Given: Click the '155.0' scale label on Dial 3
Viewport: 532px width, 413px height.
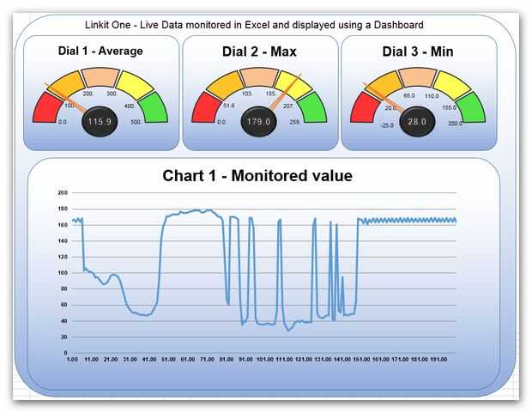Looking at the screenshot, I should tap(449, 107).
